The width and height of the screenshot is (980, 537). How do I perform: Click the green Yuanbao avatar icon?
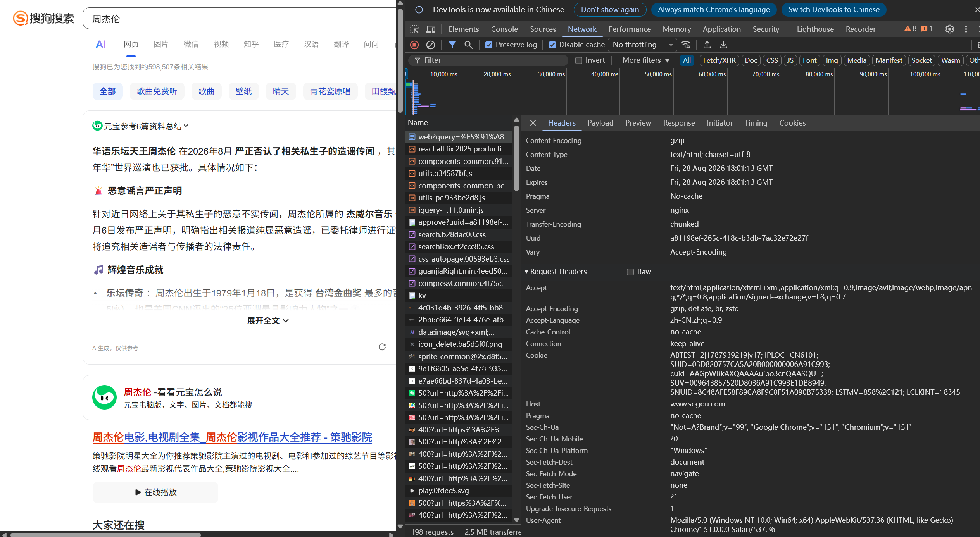104,397
